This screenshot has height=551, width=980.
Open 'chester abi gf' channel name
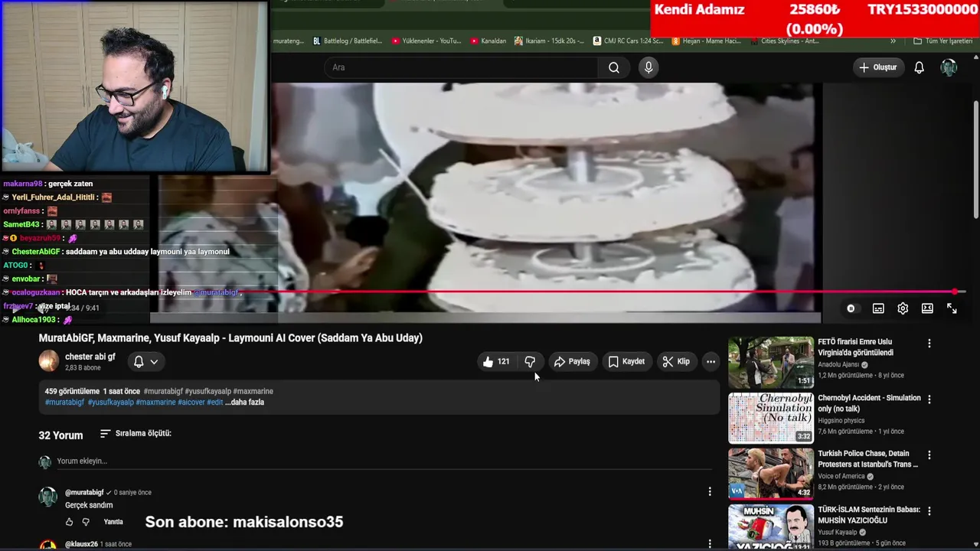point(90,357)
